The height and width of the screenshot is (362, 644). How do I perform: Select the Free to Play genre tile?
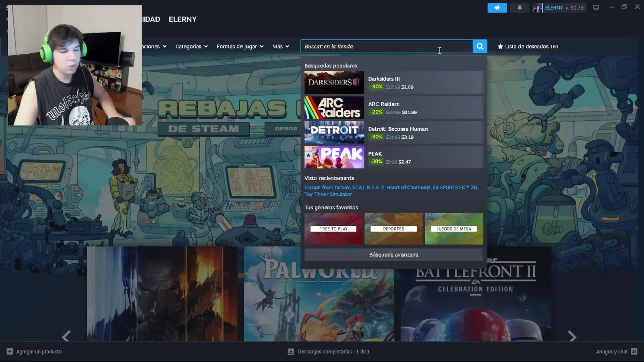333,229
